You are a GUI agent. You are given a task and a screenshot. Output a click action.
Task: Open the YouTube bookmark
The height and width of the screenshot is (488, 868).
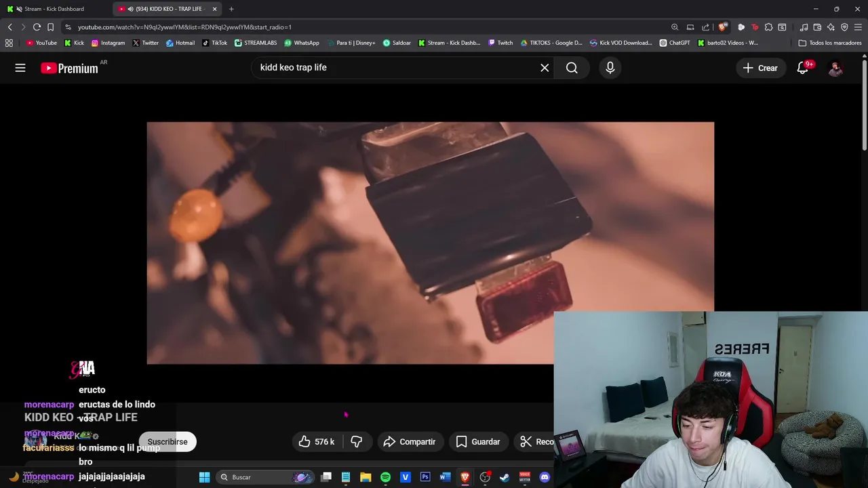pyautogui.click(x=41, y=43)
